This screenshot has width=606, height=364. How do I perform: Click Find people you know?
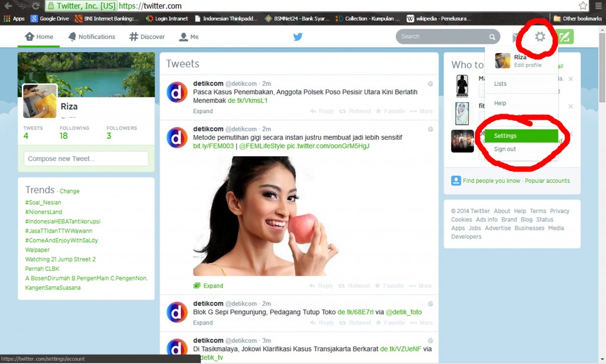point(491,181)
